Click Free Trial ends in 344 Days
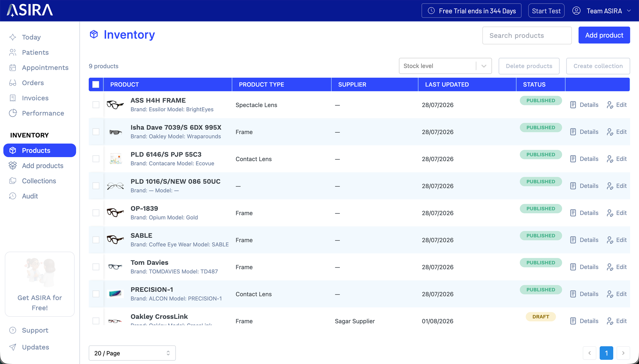This screenshot has width=639, height=364. pyautogui.click(x=471, y=11)
